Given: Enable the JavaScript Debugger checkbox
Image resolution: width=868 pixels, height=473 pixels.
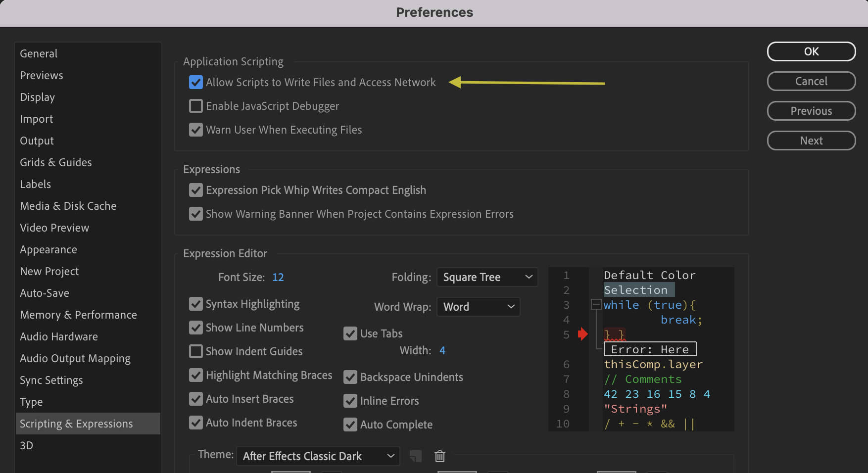Looking at the screenshot, I should click(196, 106).
